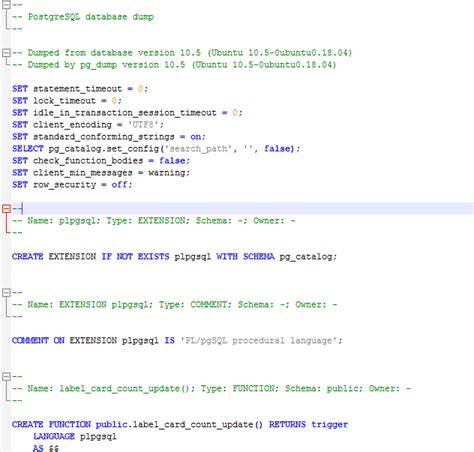Click the COMMENT keyword in COMMENT ON EXTENSION
The height and width of the screenshot is (452, 474).
pos(30,341)
